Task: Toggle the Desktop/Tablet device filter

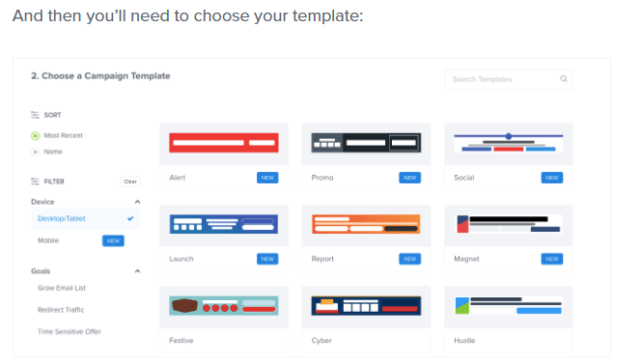Action: click(x=86, y=218)
